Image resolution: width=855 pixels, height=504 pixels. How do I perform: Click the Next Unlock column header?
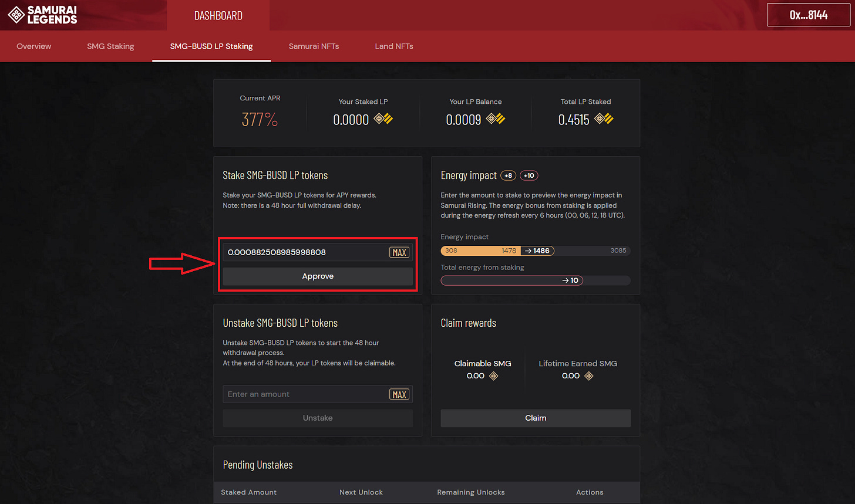[x=361, y=492]
